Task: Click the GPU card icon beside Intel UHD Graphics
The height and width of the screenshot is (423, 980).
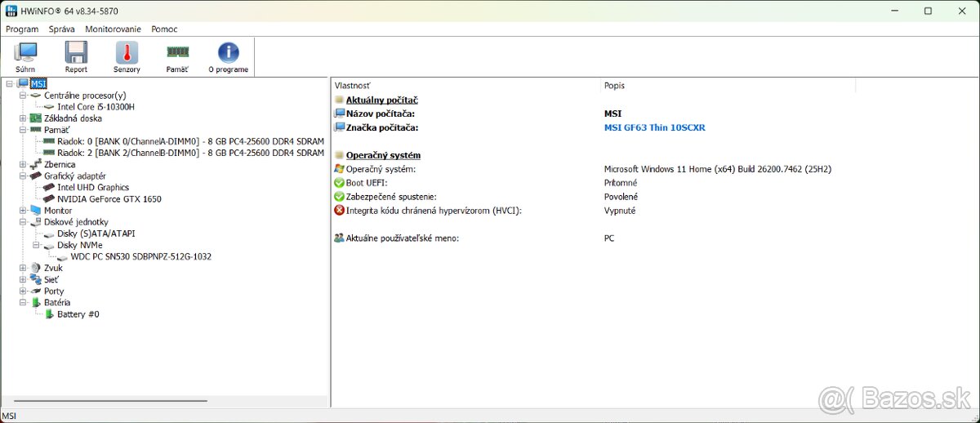Action: [x=49, y=187]
